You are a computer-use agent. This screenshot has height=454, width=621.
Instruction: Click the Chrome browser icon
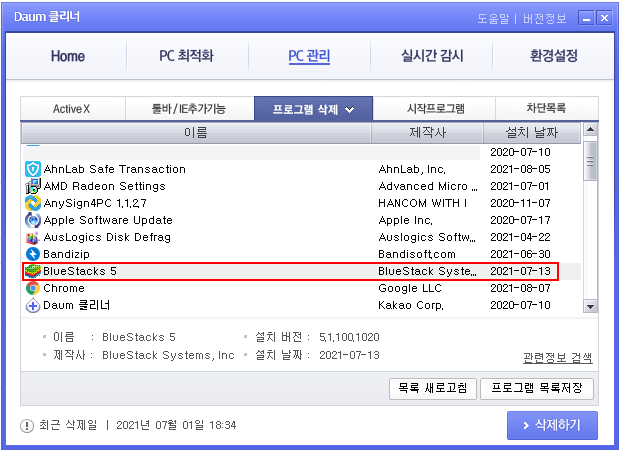(x=32, y=288)
